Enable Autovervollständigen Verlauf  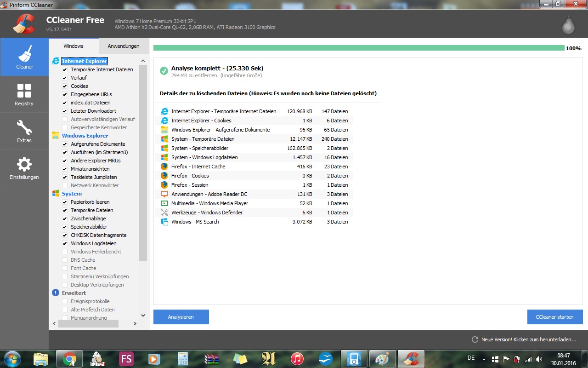65,119
